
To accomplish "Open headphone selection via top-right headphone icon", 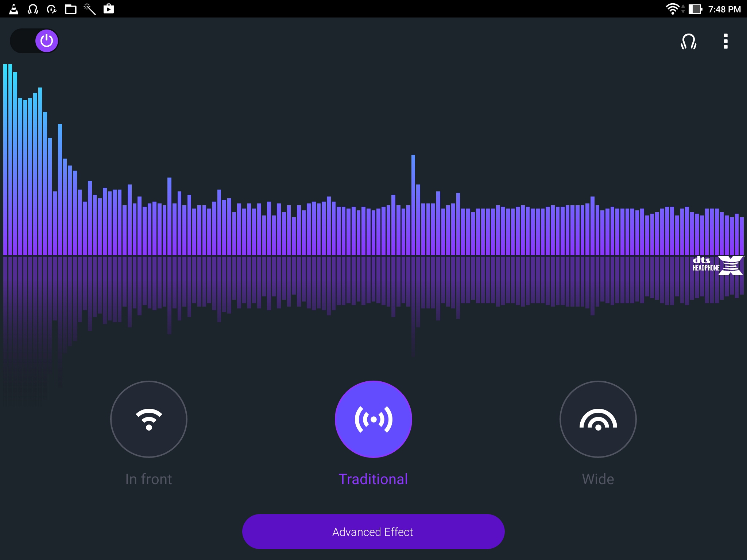I will [688, 42].
